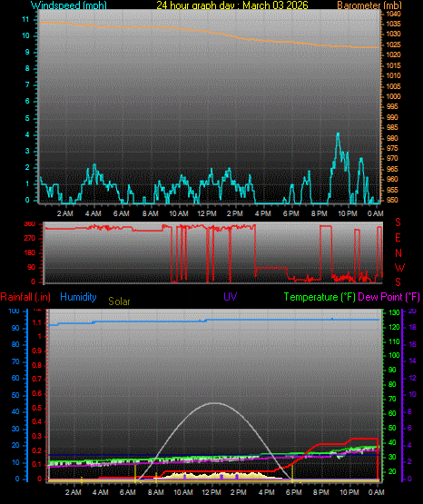The height and width of the screenshot is (504, 423).
Task: Click the 0.3 value on the red rainfall axis
Action: point(37,436)
